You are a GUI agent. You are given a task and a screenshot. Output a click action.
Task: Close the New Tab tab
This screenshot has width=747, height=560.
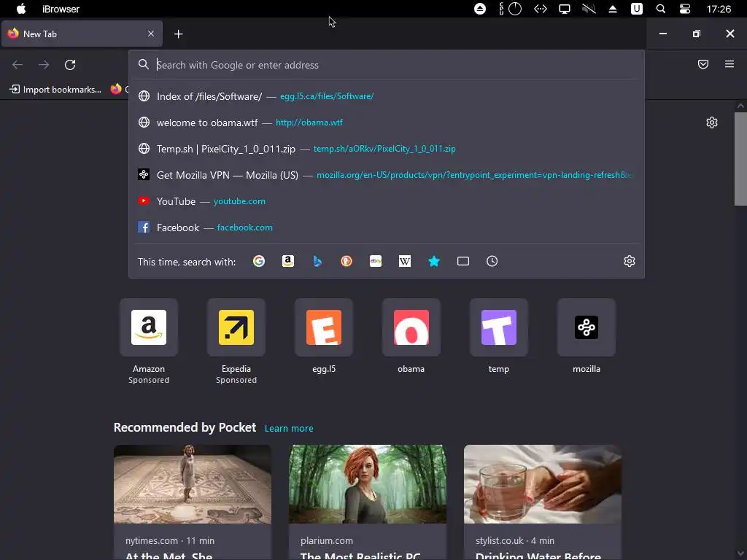pos(150,34)
